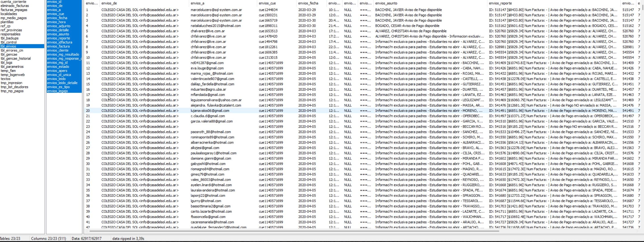Viewport: 644px width, 242px height.
Task: Select the tbl_gencae_historial table
Action: coord(15,59)
